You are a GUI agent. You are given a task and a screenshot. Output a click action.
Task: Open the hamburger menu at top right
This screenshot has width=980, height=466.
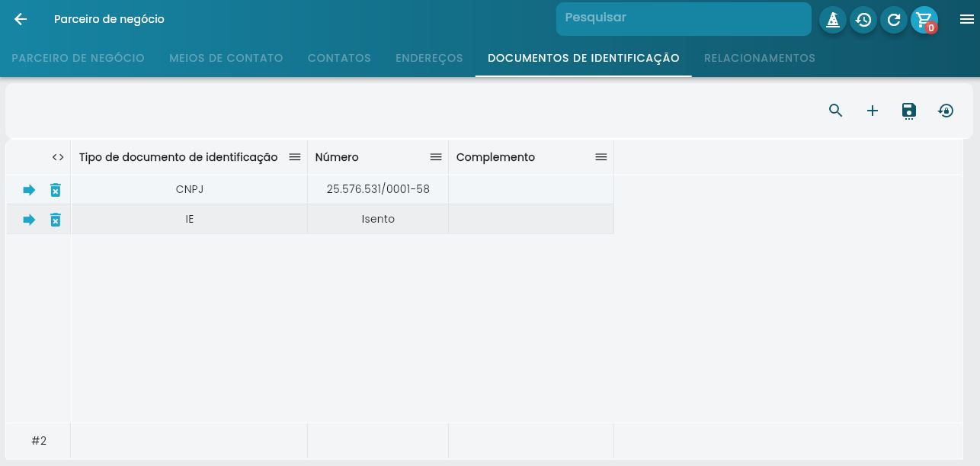(967, 20)
